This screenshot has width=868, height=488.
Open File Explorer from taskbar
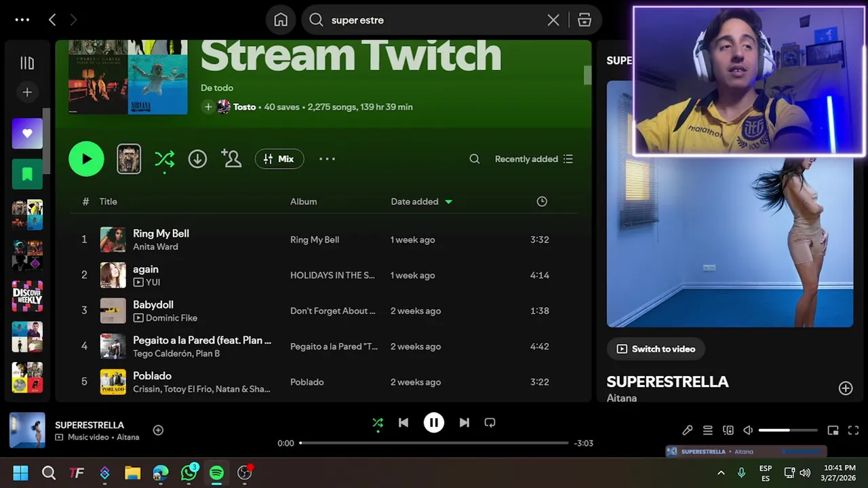(x=132, y=473)
